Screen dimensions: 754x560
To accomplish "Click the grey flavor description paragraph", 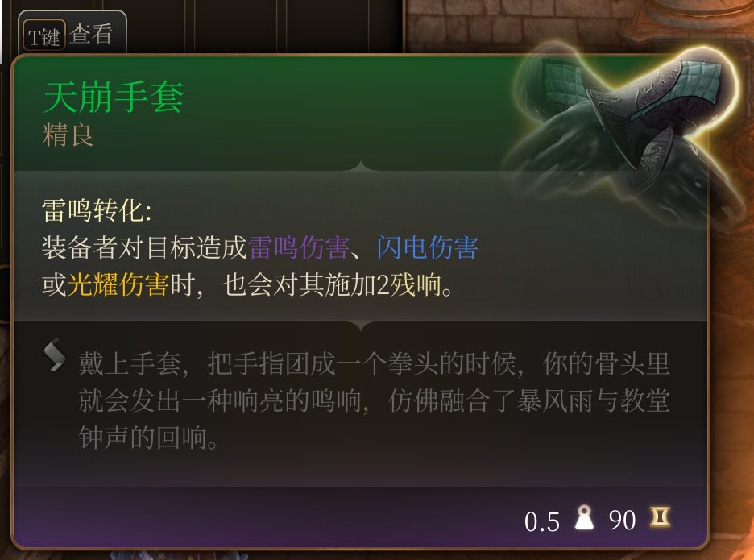I will [374, 400].
